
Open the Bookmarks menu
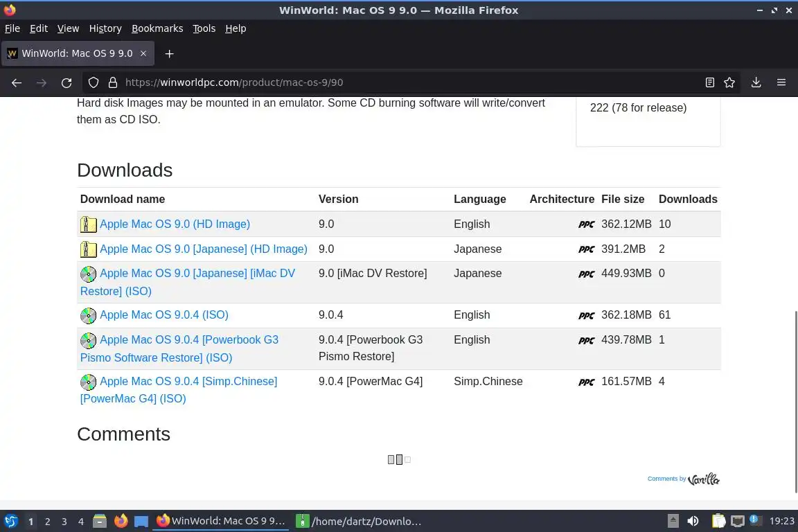pos(157,28)
